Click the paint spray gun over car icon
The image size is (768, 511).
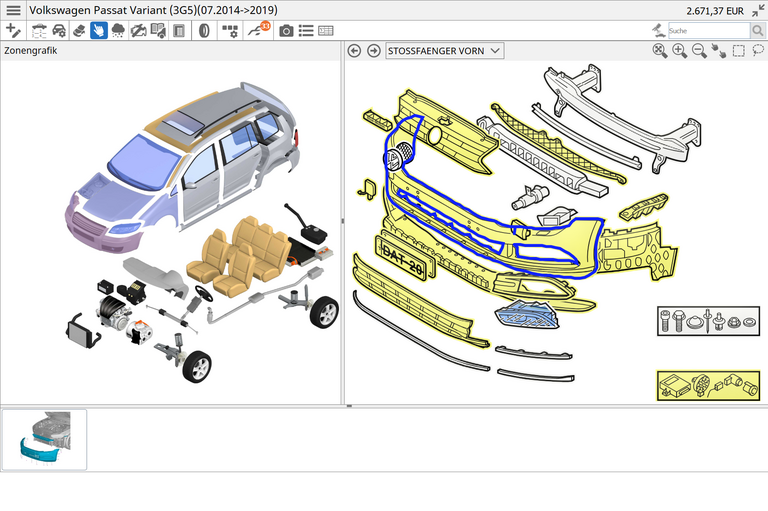658,30
